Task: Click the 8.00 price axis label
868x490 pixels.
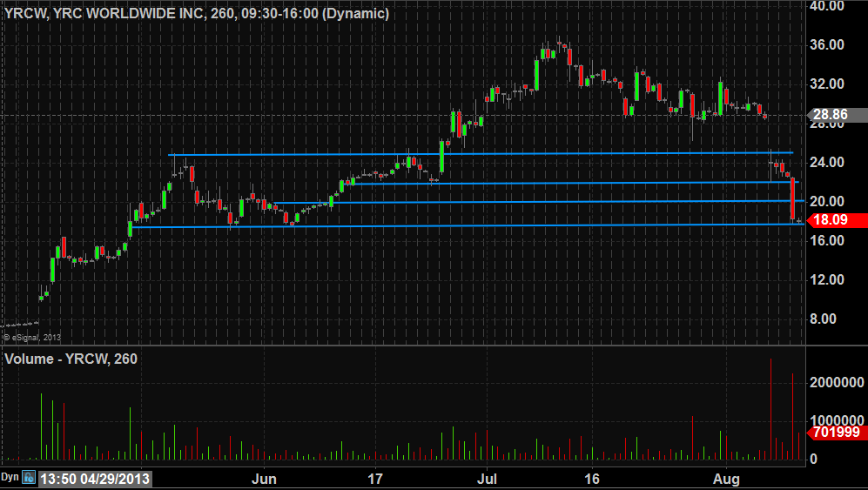Action: 823,319
